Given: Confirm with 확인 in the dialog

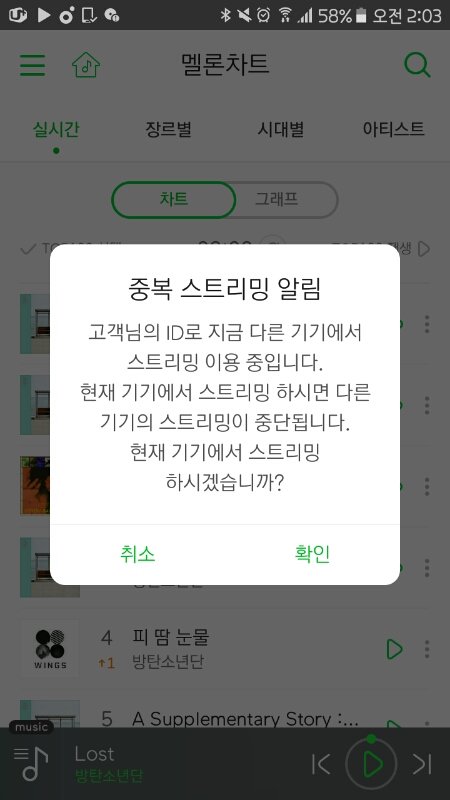Looking at the screenshot, I should (x=312, y=554).
